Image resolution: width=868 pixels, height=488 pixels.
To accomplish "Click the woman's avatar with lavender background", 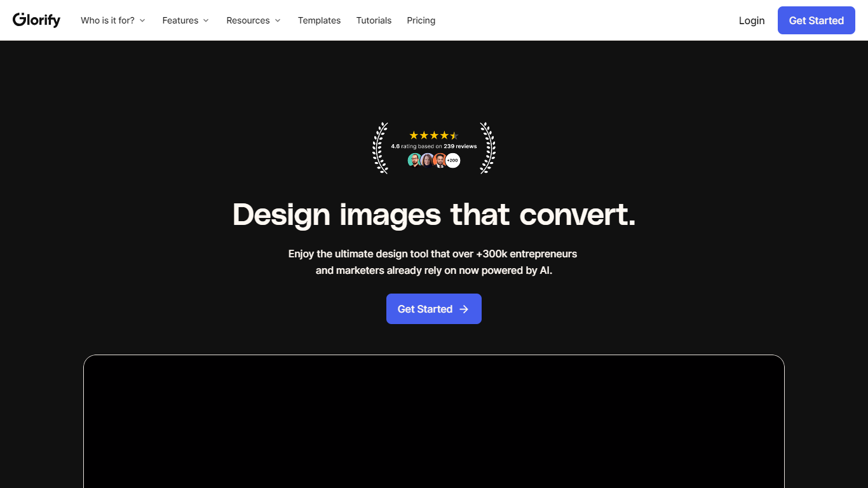I will (x=427, y=160).
